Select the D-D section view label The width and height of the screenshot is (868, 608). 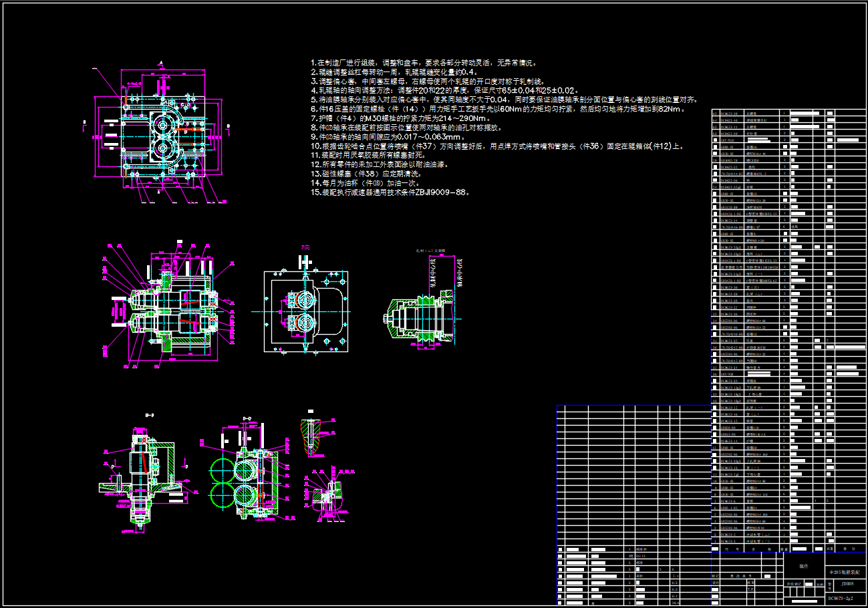[x=246, y=418]
